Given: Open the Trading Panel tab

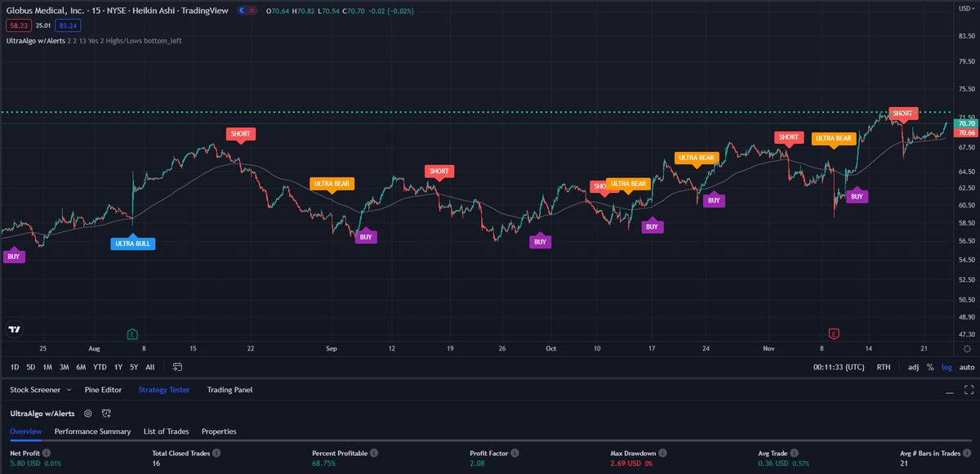Looking at the screenshot, I should (x=229, y=390).
